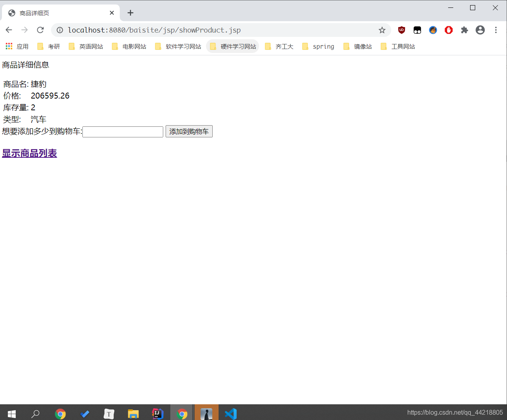Reload the page with the refresh icon
Viewport: 507px width, 420px height.
[x=40, y=30]
